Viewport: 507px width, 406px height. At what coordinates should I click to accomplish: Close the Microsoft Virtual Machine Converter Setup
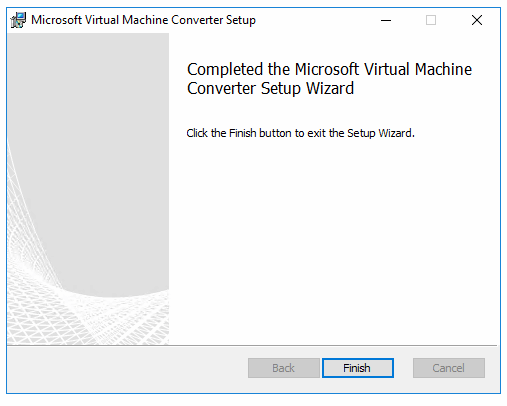click(477, 20)
